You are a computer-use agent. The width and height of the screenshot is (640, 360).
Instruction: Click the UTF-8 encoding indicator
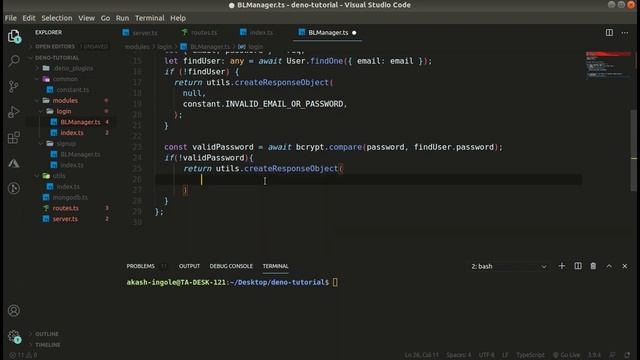(x=487, y=355)
